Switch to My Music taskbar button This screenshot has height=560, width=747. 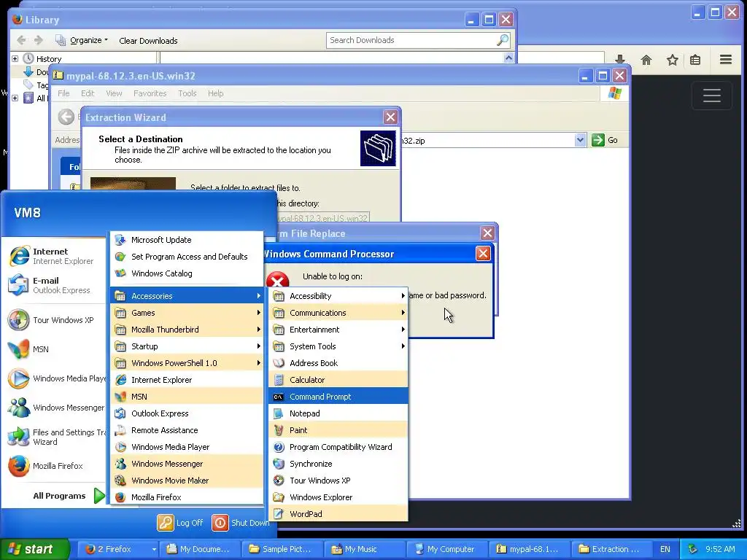point(365,549)
